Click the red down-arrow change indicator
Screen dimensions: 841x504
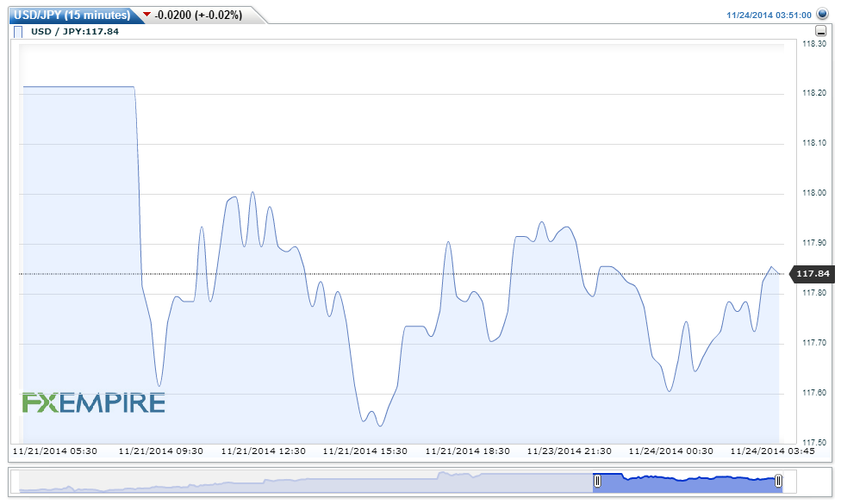point(147,14)
